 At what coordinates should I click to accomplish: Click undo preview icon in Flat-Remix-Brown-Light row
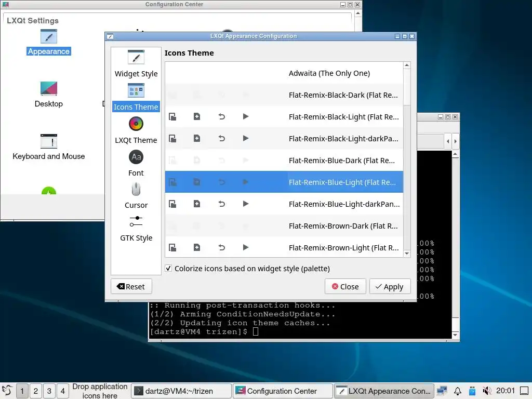pyautogui.click(x=221, y=247)
